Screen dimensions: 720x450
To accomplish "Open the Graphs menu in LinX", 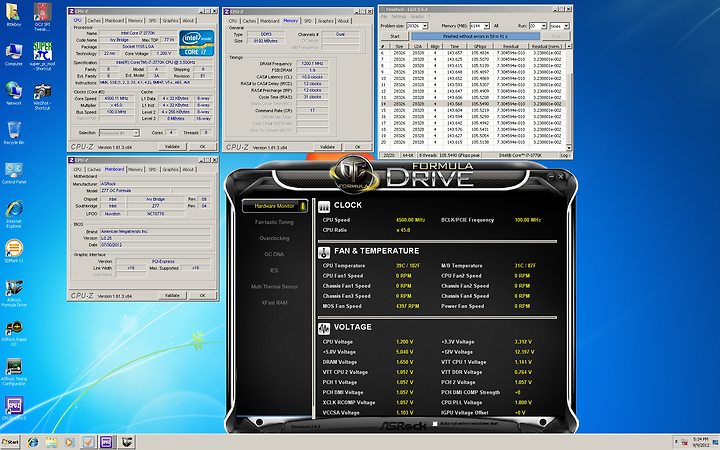I will tap(417, 17).
